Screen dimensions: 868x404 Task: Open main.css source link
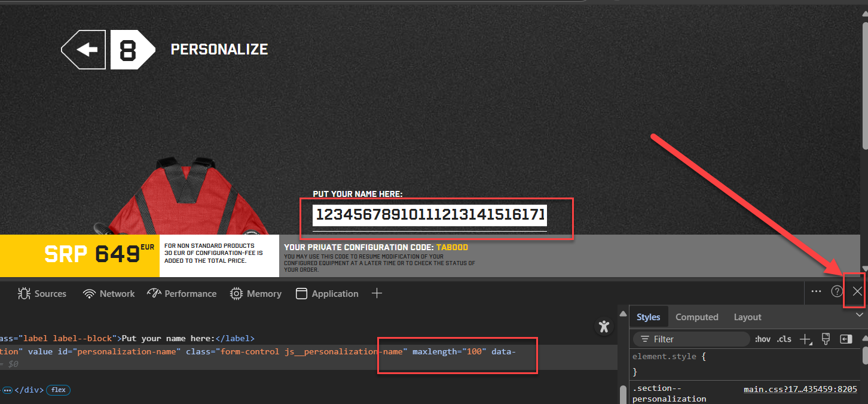(800, 389)
